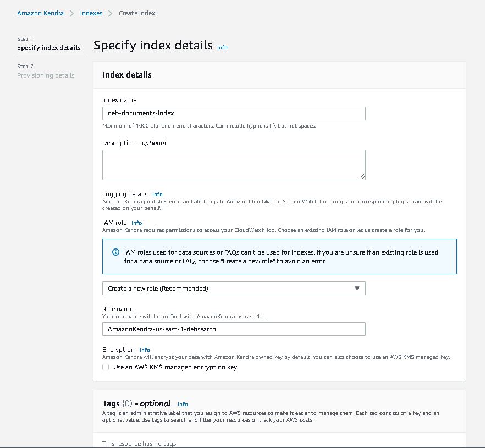The width and height of the screenshot is (485, 448).
Task: Select Step 2 Provisioning details
Action: tap(46, 71)
